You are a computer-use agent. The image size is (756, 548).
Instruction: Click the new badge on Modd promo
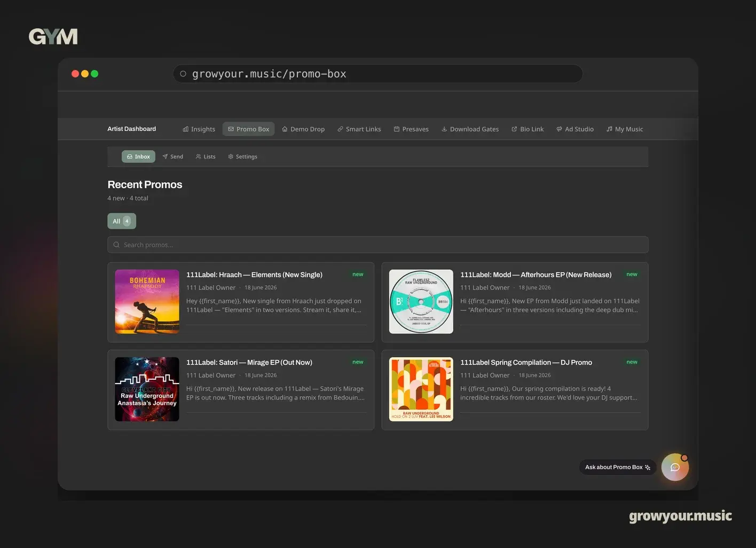[632, 275]
